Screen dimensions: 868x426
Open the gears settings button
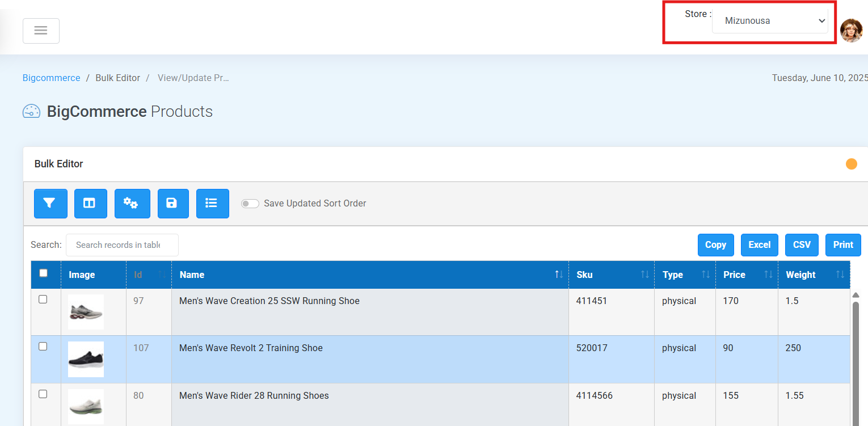132,204
